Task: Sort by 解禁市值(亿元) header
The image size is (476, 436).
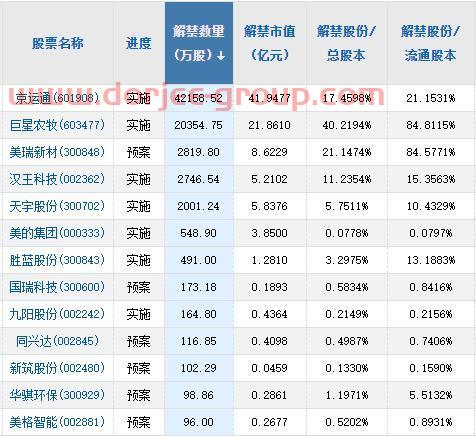Action: coord(269,43)
